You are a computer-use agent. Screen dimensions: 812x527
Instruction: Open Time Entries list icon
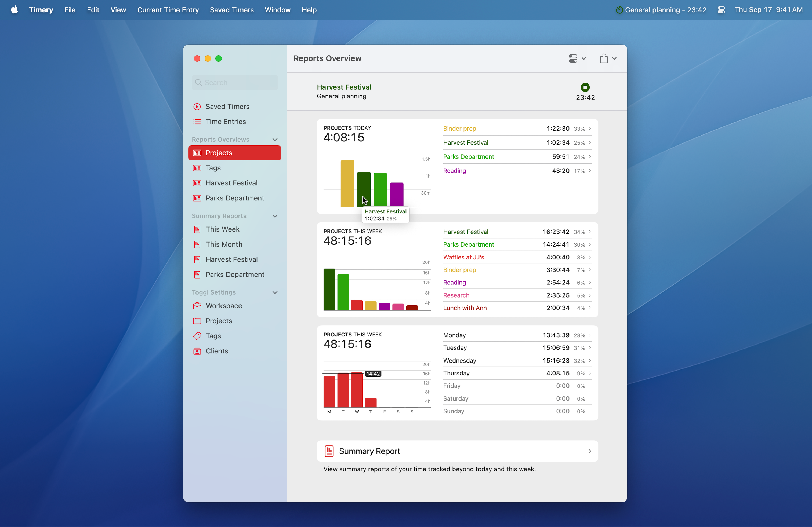(197, 122)
